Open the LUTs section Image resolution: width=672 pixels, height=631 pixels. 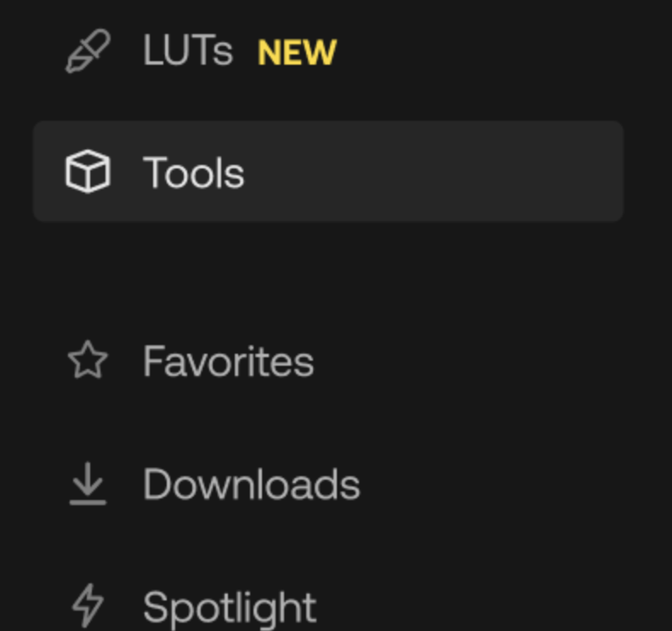[x=188, y=52]
